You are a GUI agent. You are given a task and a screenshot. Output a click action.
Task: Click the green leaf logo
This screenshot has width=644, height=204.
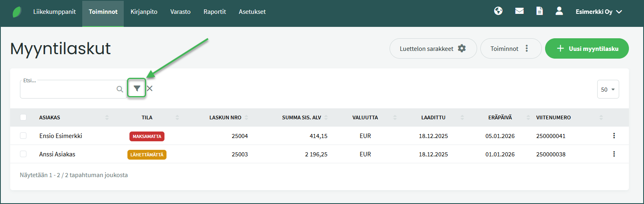pos(17,12)
